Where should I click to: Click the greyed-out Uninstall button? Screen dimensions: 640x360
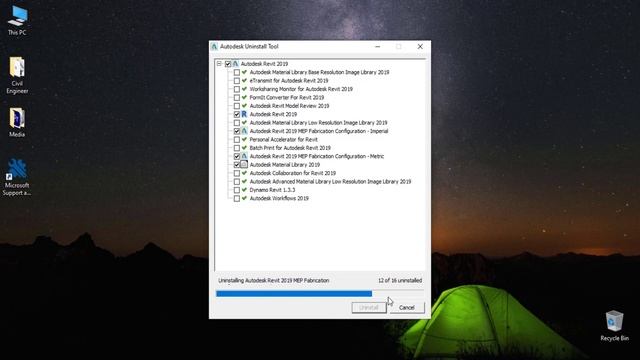369,307
